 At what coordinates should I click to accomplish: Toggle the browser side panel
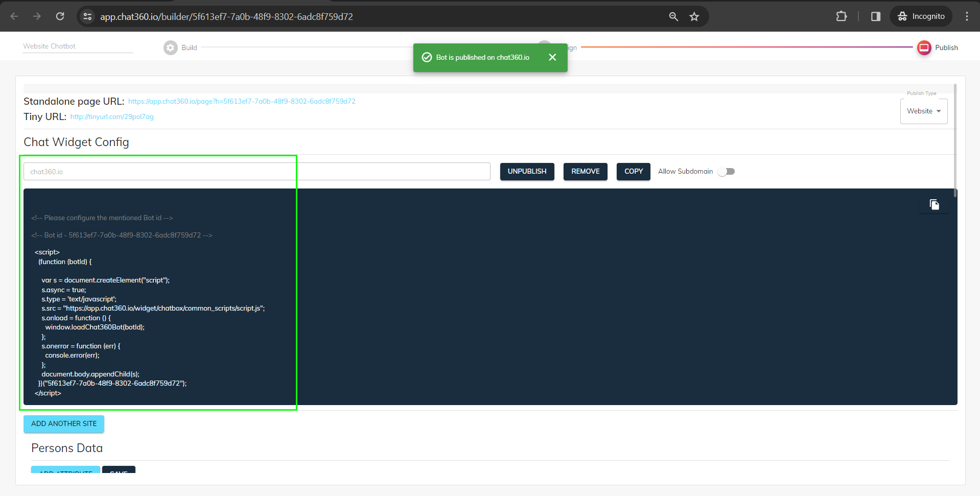tap(875, 16)
